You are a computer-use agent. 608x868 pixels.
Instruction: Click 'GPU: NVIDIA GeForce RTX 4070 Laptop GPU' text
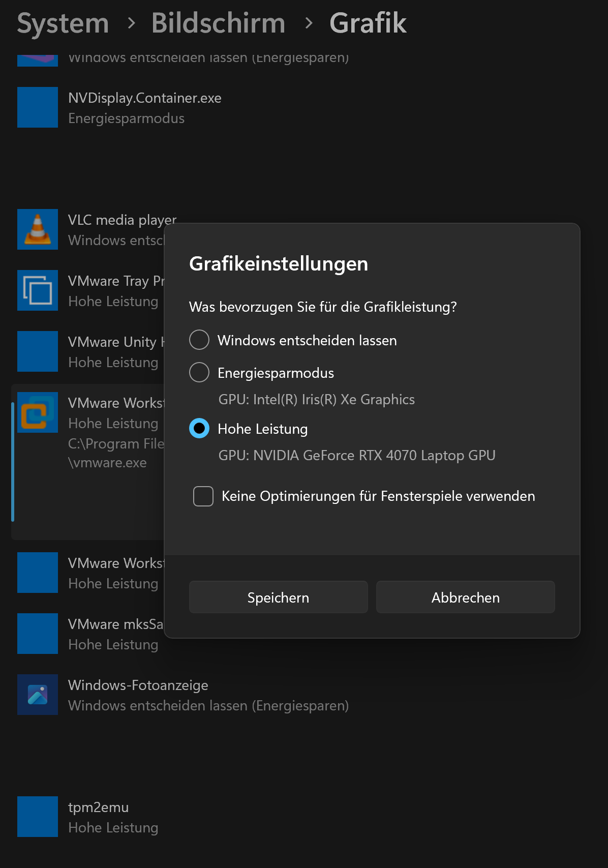[x=357, y=455]
